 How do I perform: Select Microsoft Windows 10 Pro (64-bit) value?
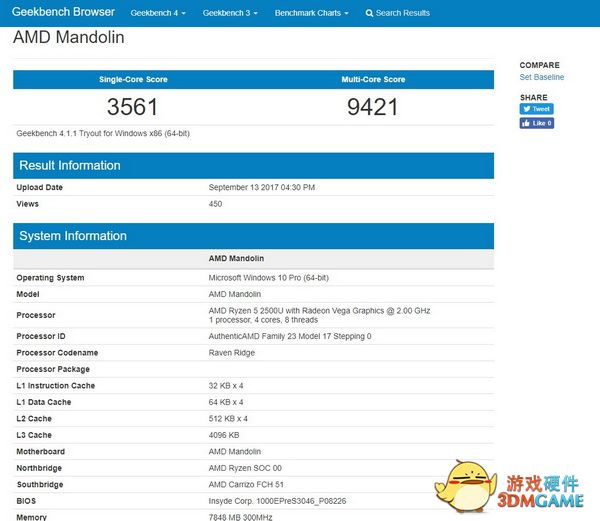point(269,278)
